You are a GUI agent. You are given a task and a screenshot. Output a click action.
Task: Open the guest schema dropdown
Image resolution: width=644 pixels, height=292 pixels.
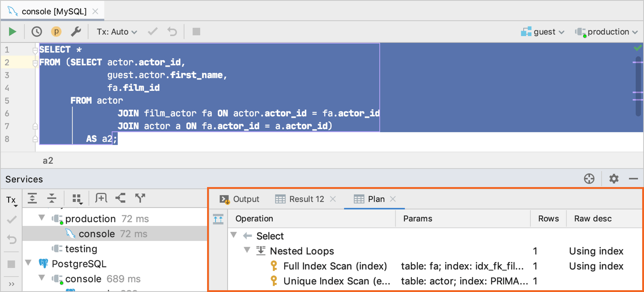pyautogui.click(x=543, y=32)
